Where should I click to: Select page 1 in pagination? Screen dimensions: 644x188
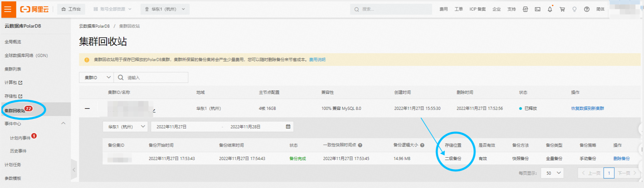[x=609, y=173]
